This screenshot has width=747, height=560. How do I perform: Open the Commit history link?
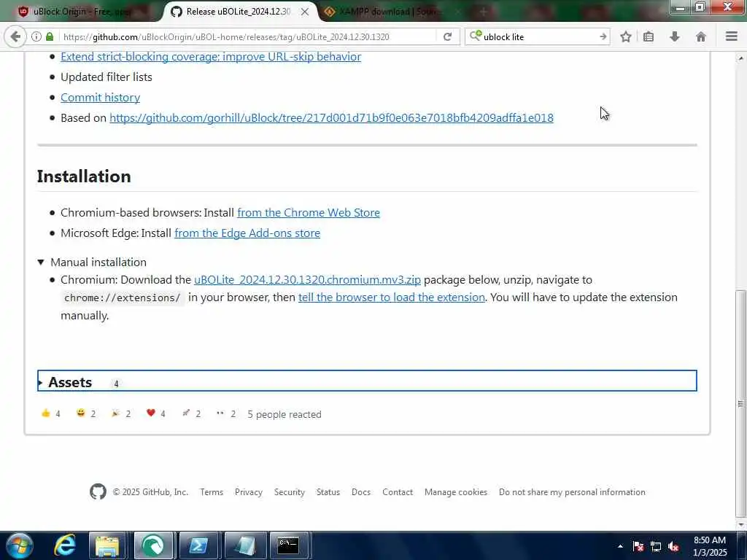point(100,97)
